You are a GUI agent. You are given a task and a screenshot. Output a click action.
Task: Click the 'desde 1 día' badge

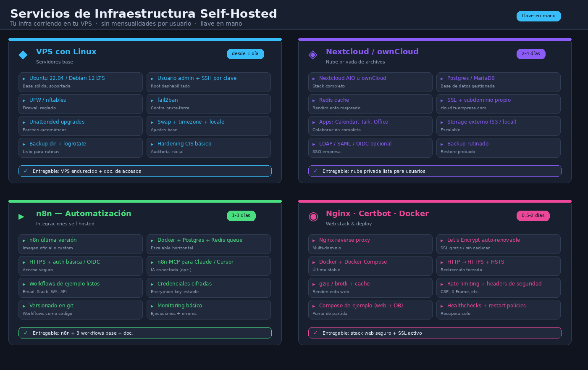[x=245, y=54]
